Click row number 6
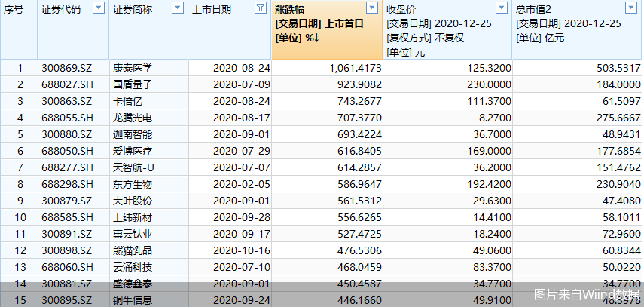The height and width of the screenshot is (307, 644). tap(20, 151)
